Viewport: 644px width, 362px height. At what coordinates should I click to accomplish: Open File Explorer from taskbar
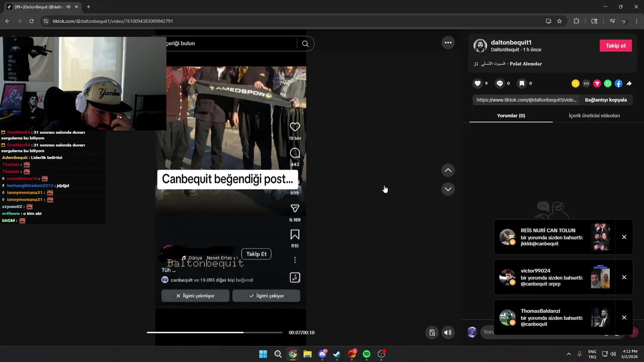(x=307, y=354)
